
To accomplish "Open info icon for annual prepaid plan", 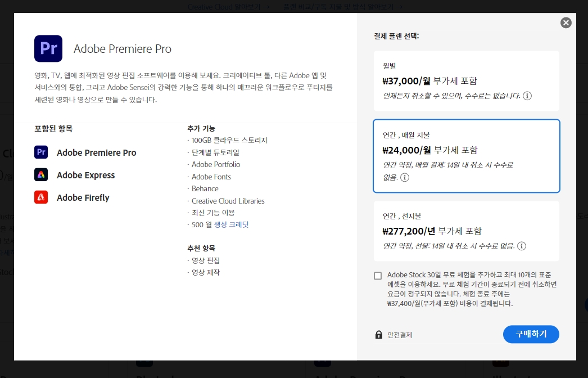I will (522, 246).
